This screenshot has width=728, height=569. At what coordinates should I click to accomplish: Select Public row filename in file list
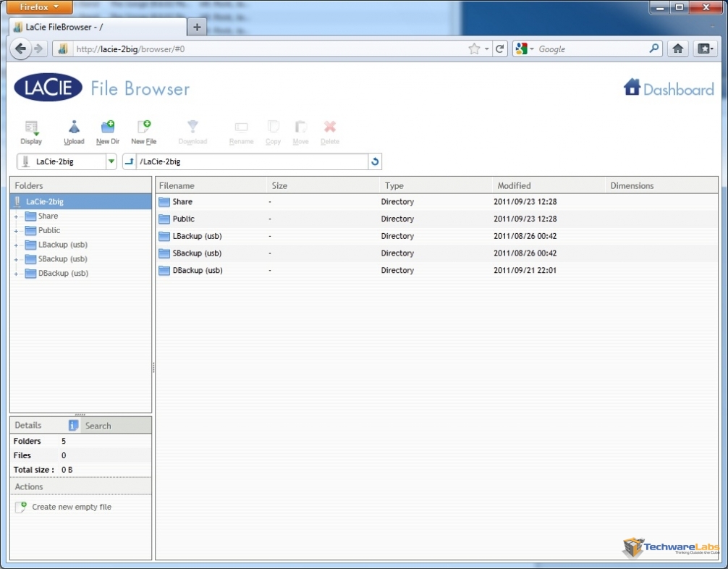183,219
